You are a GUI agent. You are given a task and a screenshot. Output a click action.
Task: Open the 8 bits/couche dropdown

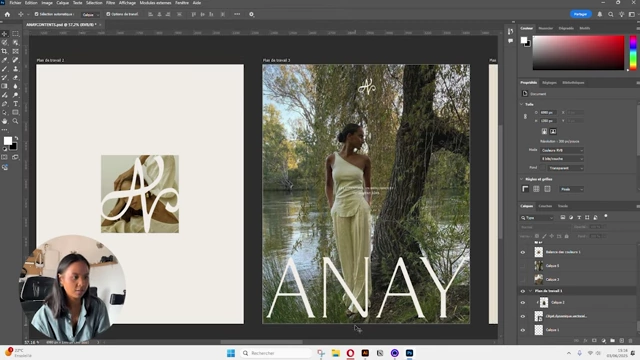pyautogui.click(x=562, y=159)
